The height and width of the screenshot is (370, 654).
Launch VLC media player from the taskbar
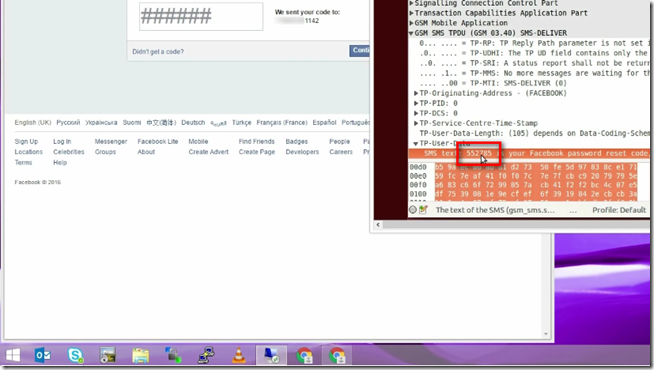239,355
